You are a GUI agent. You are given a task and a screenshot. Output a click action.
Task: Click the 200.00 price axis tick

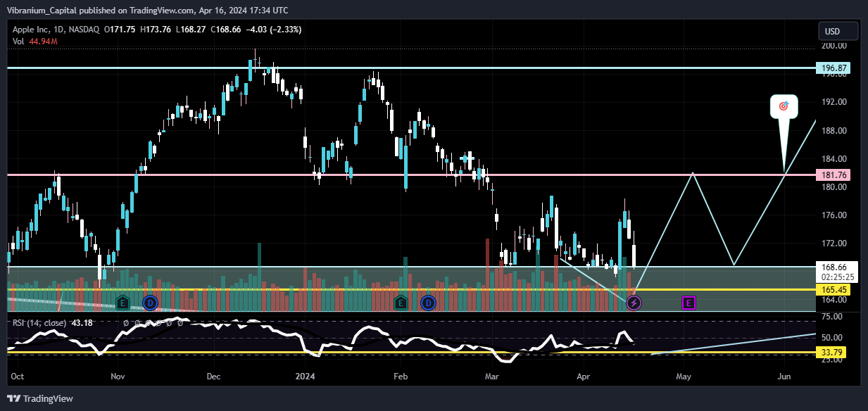tap(834, 46)
